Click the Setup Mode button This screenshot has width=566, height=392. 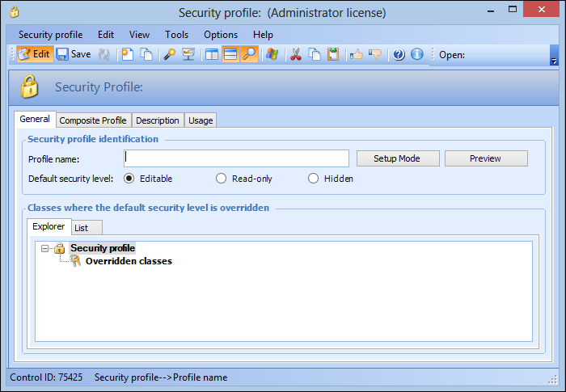click(x=396, y=158)
